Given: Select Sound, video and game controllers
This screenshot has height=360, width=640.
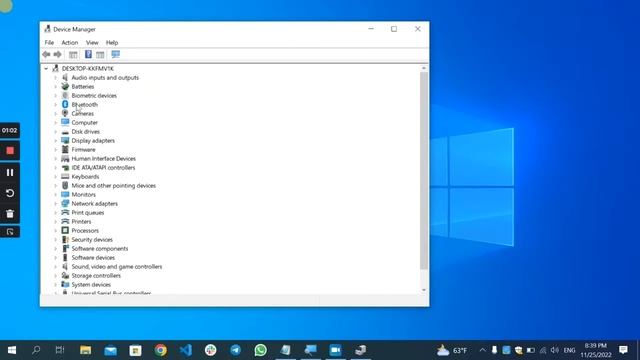Looking at the screenshot, I should (x=117, y=267).
